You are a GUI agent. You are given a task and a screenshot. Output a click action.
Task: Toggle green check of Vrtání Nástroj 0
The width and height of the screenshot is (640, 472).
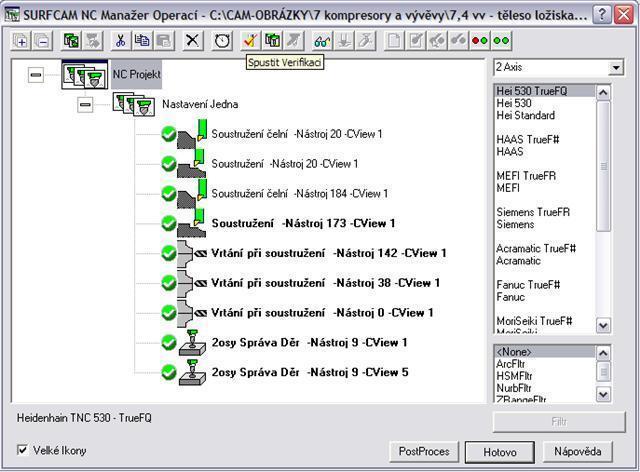click(x=169, y=313)
